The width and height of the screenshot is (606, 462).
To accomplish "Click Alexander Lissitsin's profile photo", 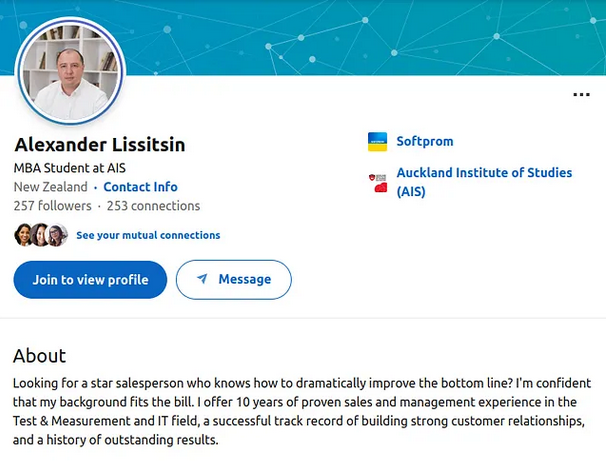I will click(x=69, y=70).
